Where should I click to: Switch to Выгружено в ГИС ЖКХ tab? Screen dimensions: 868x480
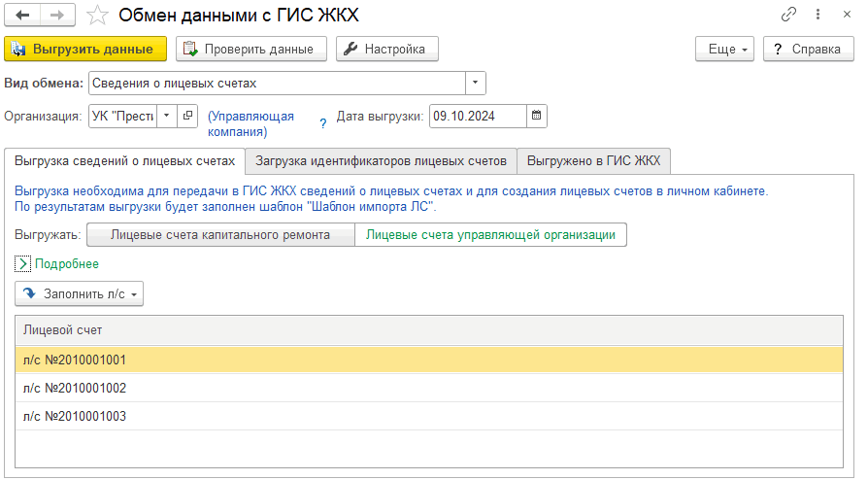(x=593, y=161)
